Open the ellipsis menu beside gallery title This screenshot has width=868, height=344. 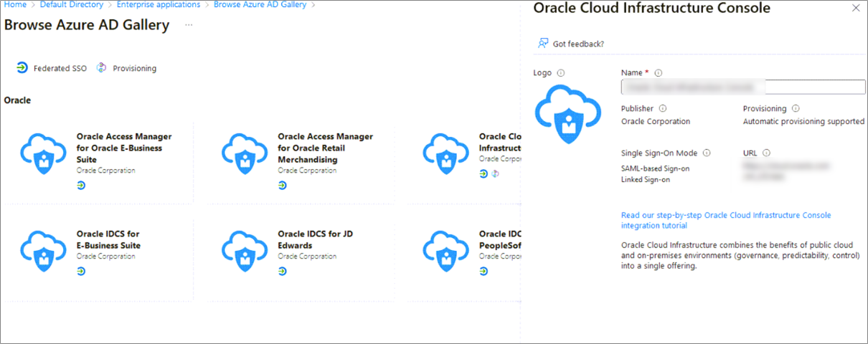[x=189, y=25]
